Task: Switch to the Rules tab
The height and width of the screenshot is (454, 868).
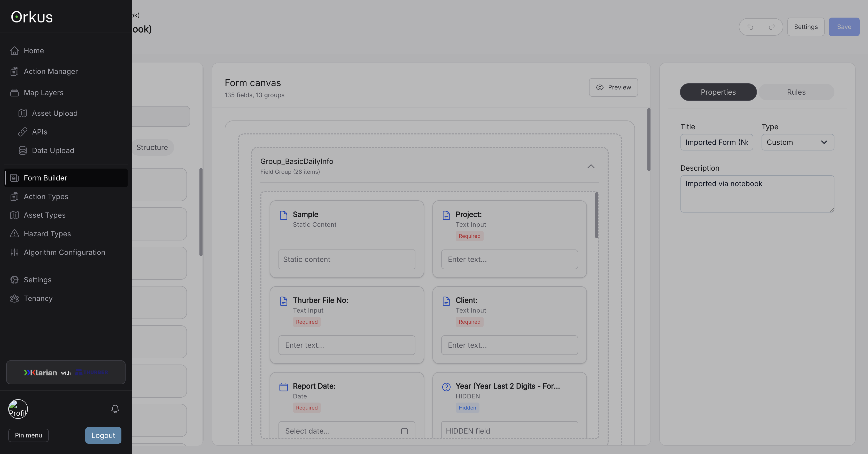Action: point(796,92)
